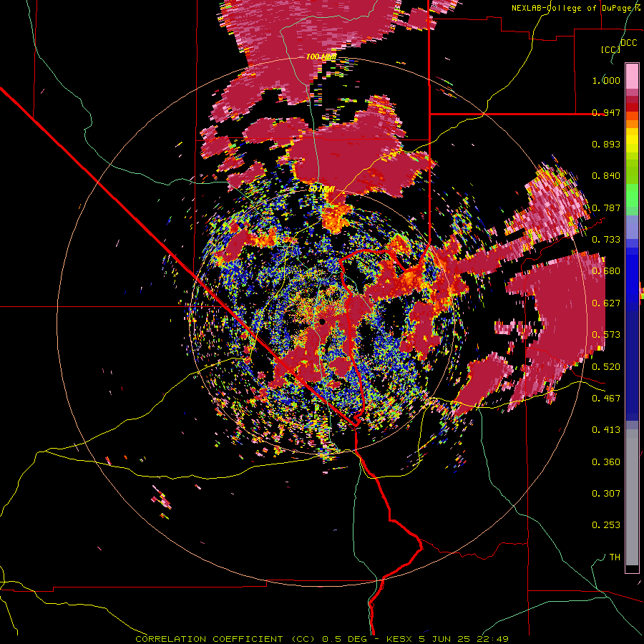
Task: Pick the yellow color bar segment
Action: click(632, 140)
